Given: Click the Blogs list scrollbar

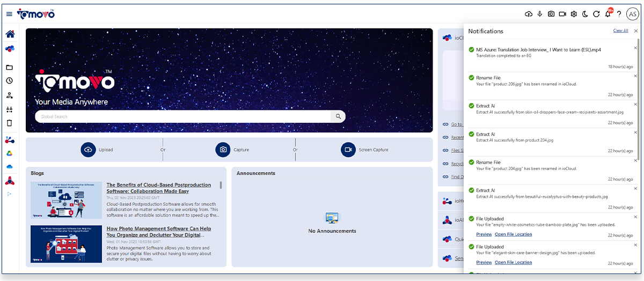Looking at the screenshot, I should [x=221, y=185].
